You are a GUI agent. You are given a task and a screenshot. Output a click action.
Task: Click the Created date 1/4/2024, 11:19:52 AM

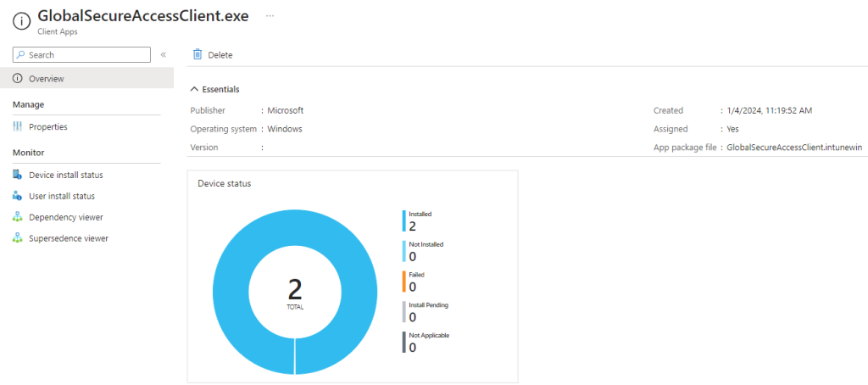tap(770, 110)
